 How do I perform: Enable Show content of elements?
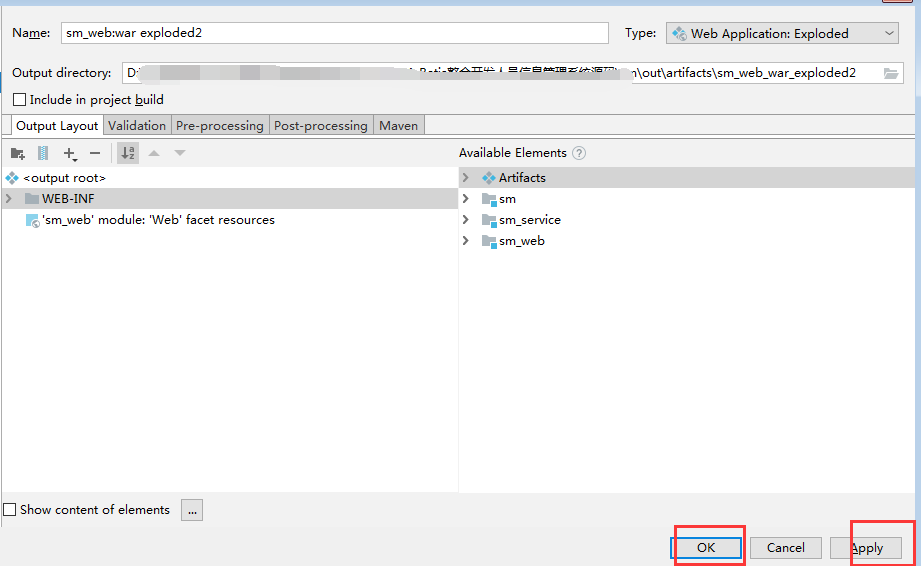pos(10,510)
